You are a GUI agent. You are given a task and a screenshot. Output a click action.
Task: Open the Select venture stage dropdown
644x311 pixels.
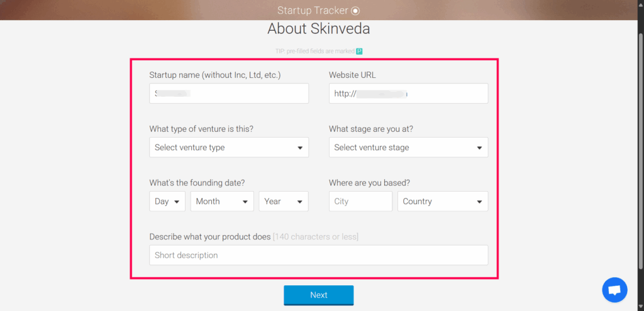(x=408, y=147)
